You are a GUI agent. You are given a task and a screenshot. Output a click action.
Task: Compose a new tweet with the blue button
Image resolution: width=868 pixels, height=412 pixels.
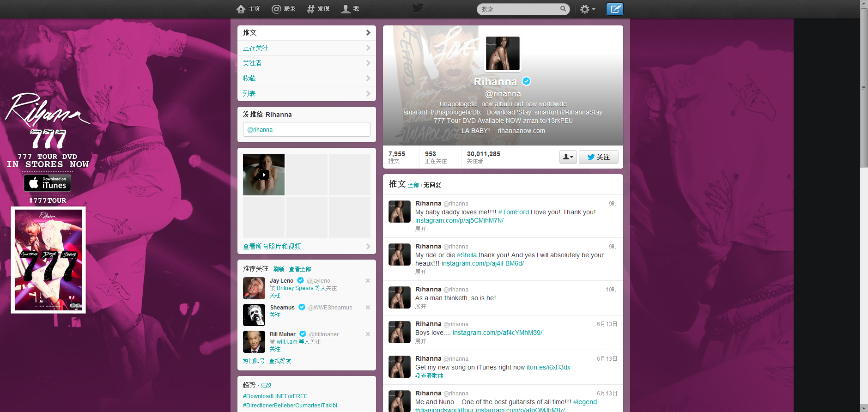[x=615, y=9]
